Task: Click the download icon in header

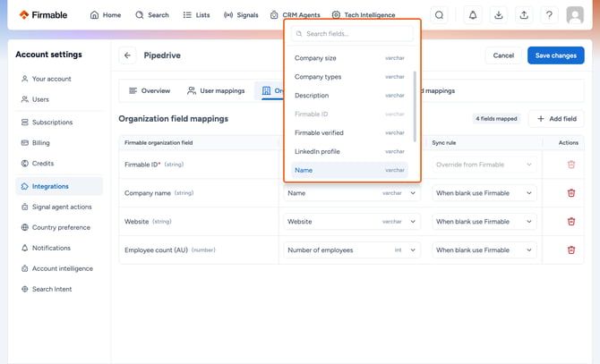Action: click(498, 15)
